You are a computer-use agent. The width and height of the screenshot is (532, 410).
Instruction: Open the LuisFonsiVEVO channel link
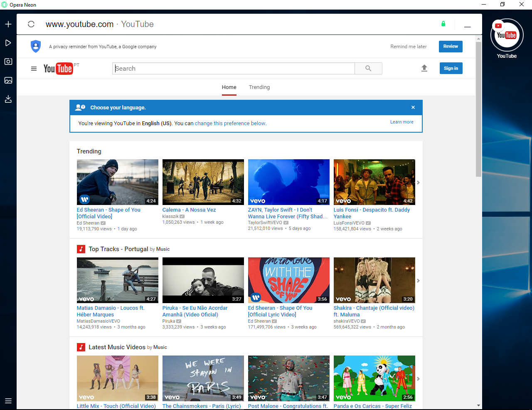[349, 223]
